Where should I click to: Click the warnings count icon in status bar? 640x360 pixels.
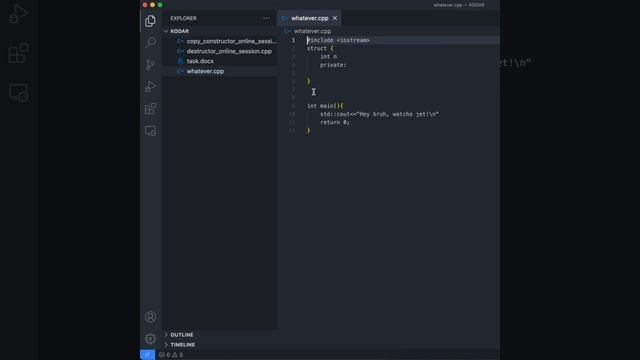[178, 355]
